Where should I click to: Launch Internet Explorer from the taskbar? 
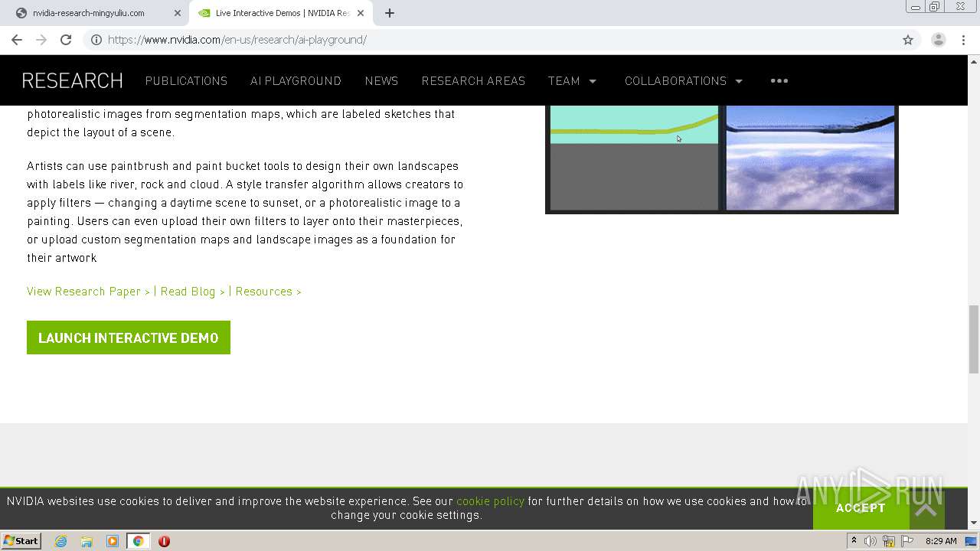[61, 541]
